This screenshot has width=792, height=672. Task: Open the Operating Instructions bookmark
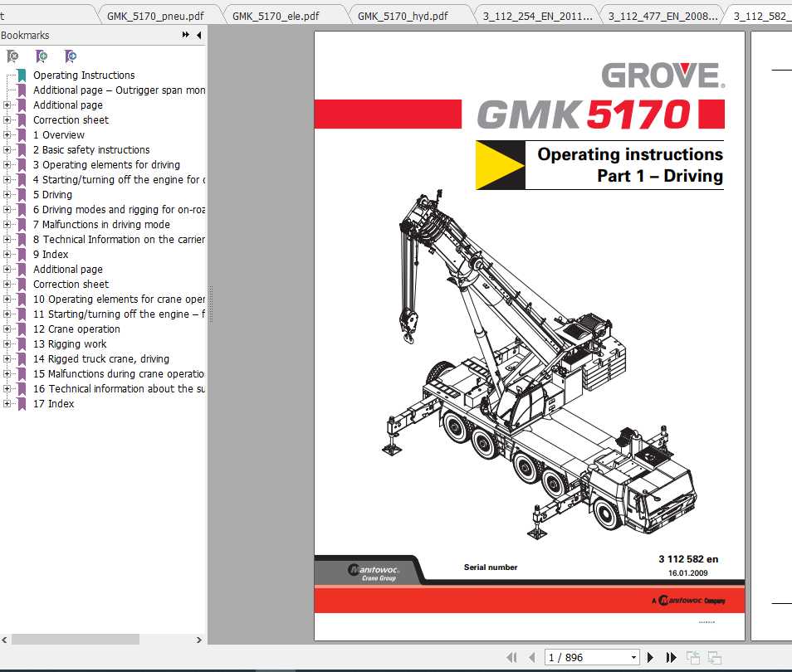[84, 75]
